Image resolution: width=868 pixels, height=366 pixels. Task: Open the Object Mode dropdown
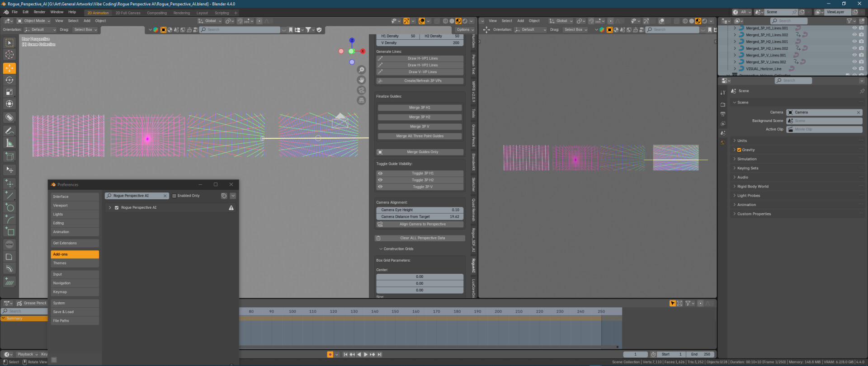[x=34, y=21]
